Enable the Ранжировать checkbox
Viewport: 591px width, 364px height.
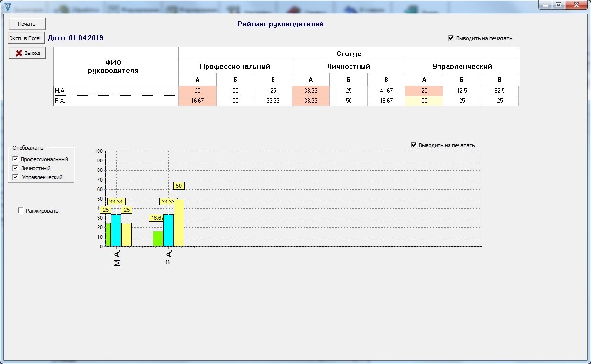21,210
